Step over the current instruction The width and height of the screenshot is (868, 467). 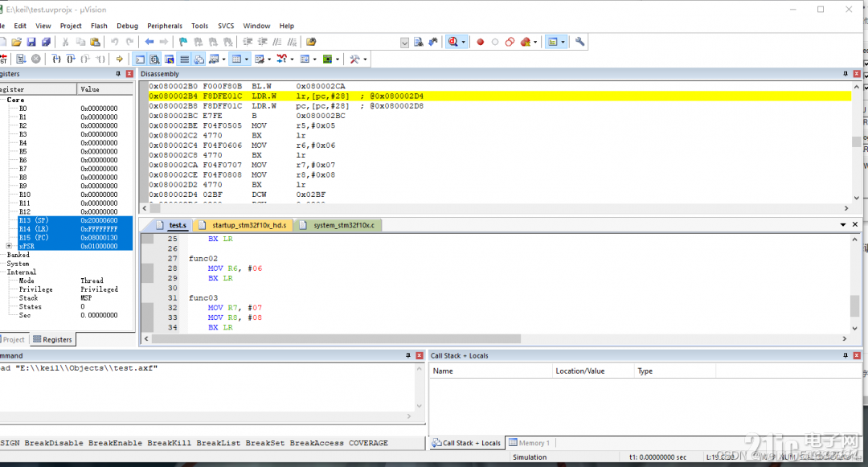(x=70, y=59)
